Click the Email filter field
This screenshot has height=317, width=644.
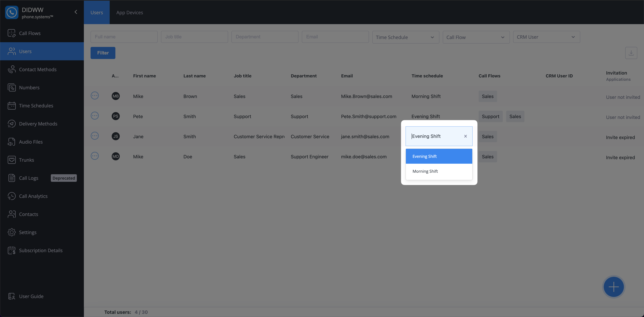pos(335,37)
